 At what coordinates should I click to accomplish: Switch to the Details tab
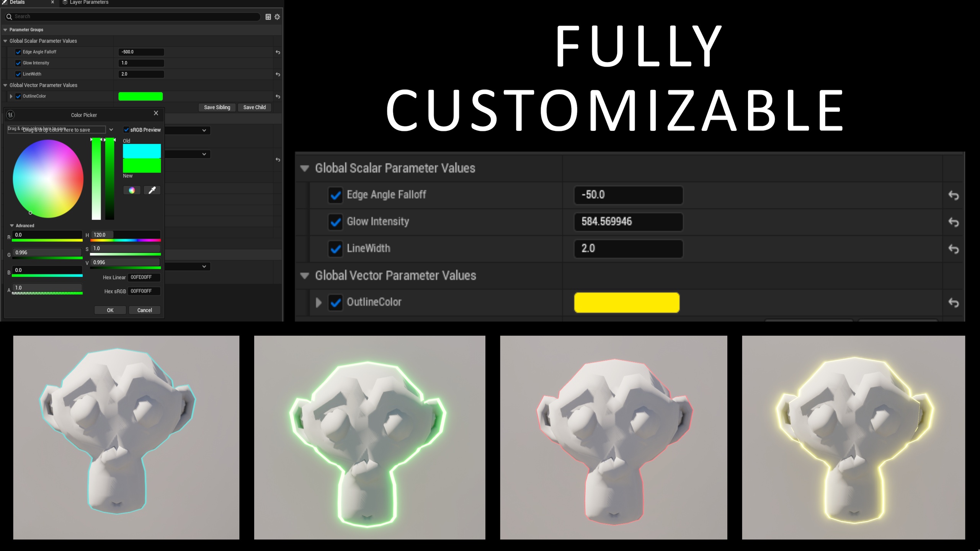click(x=17, y=2)
